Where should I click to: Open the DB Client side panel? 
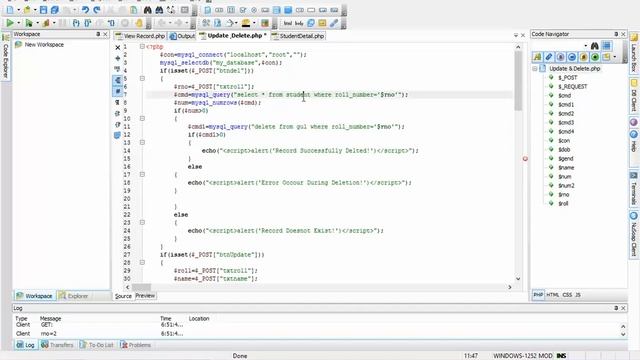pos(634,96)
